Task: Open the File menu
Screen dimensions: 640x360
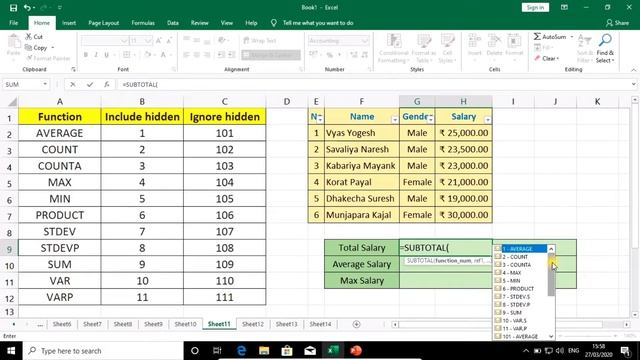Action: 13,23
